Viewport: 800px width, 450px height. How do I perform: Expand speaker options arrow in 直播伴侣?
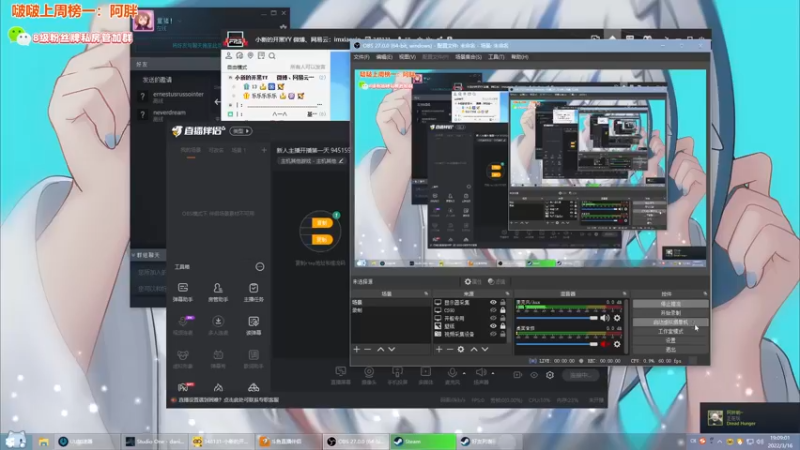click(x=493, y=373)
